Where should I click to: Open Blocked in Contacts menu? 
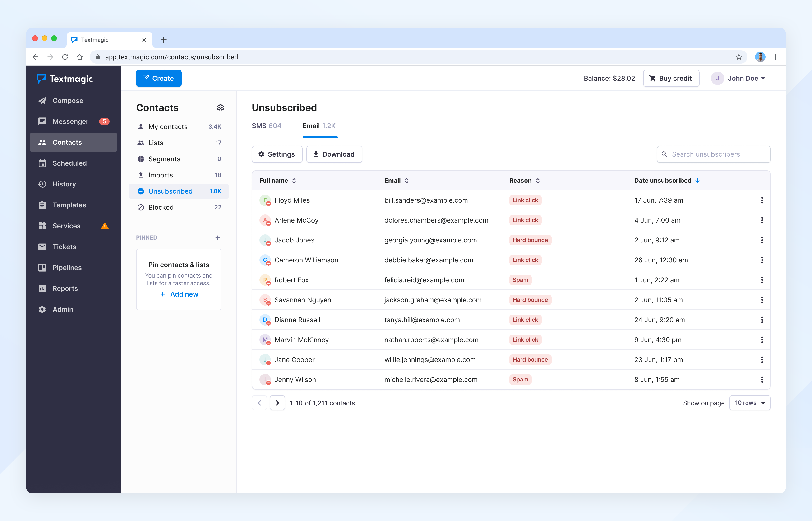point(179,207)
